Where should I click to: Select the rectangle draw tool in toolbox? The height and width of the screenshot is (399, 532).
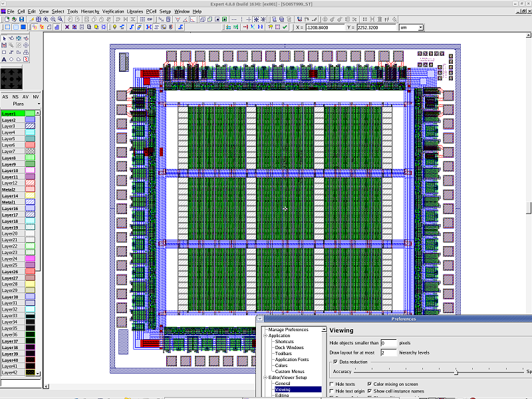point(4,52)
